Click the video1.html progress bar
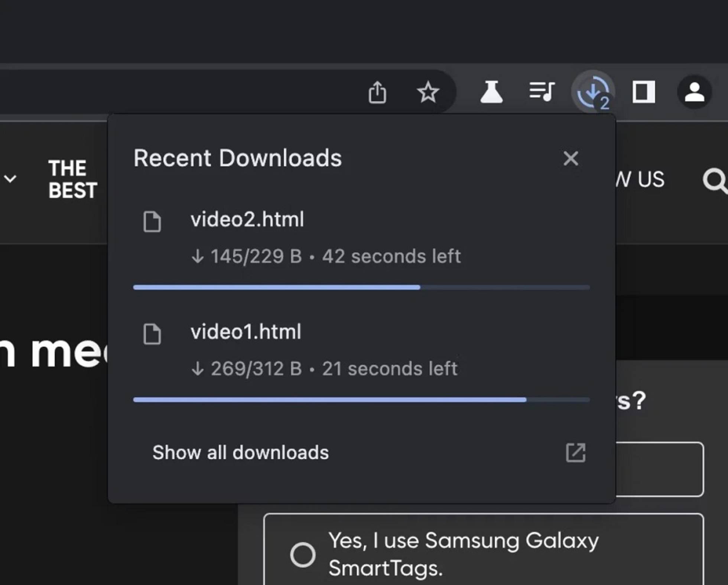Screen dimensions: 728x585 pyautogui.click(x=361, y=400)
